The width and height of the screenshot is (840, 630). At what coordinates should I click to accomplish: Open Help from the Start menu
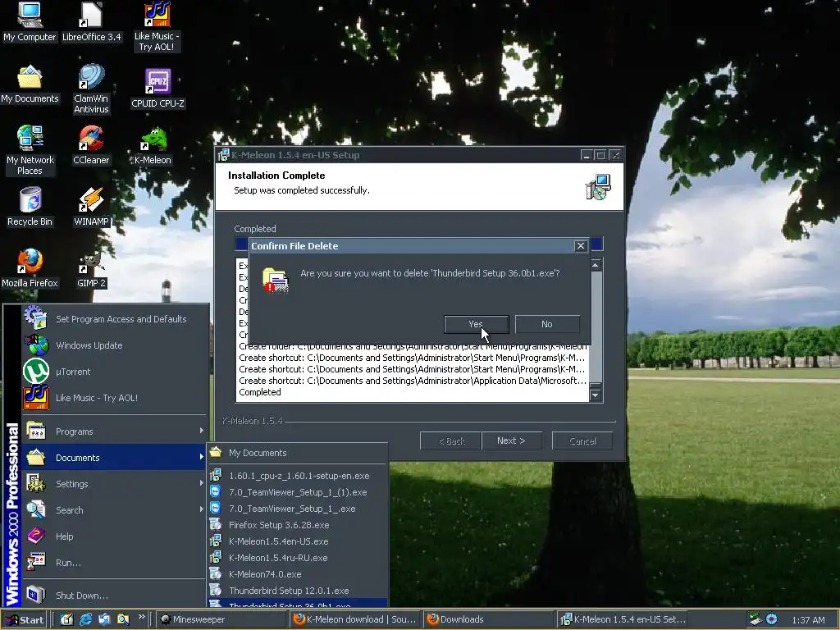114,536
